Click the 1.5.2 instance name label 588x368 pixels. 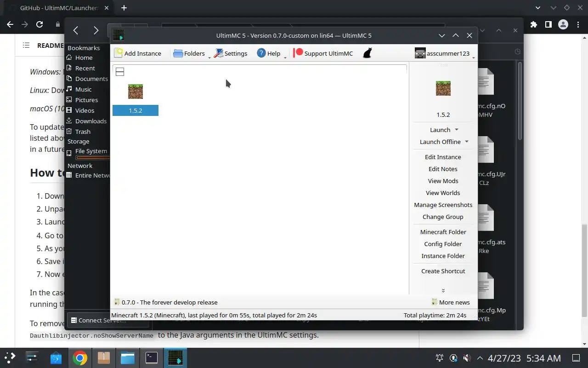click(x=136, y=110)
